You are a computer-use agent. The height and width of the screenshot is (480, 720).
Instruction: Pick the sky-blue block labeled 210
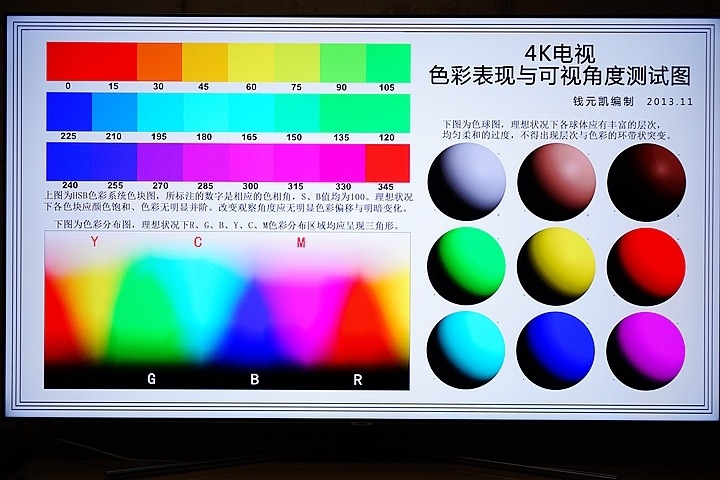[x=114, y=112]
